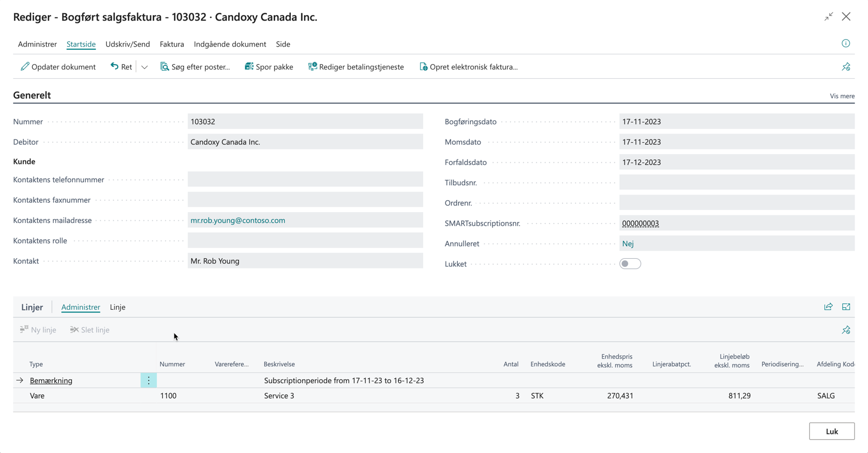
Task: Click the Opdater dokument pencil icon
Action: tap(25, 67)
